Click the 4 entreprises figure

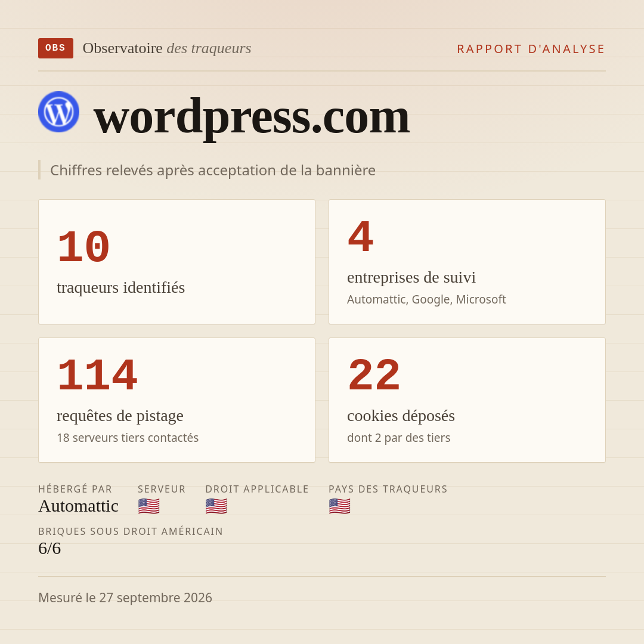pyautogui.click(x=361, y=237)
